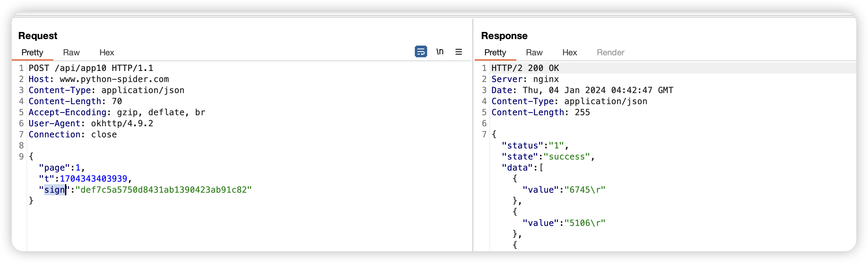Toggle show non-printable characters \n button
868x263 pixels.
click(x=440, y=51)
